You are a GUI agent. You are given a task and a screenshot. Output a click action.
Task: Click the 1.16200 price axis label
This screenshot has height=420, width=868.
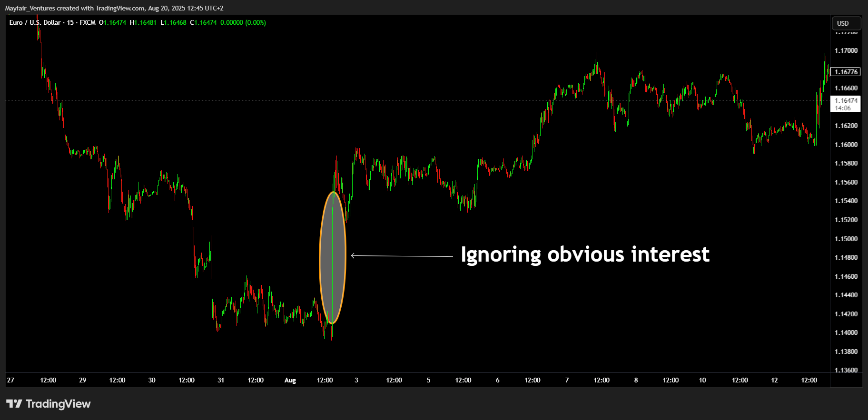846,126
